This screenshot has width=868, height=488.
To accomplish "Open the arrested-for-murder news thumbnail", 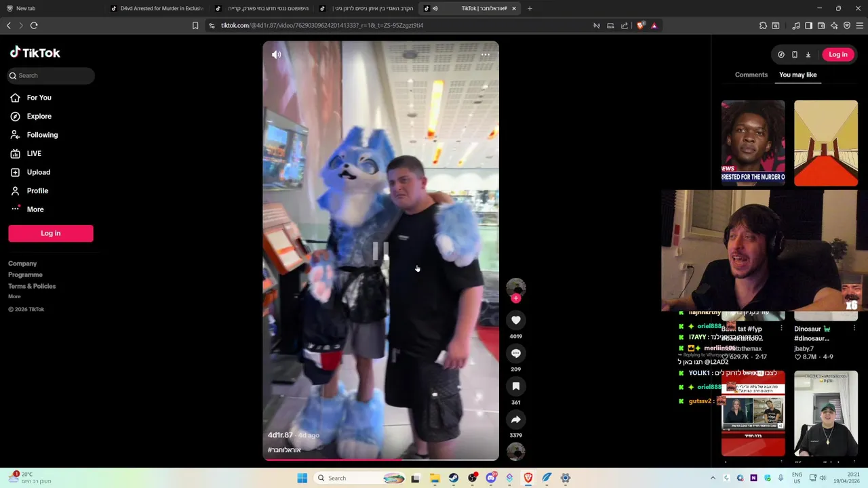I will [753, 143].
